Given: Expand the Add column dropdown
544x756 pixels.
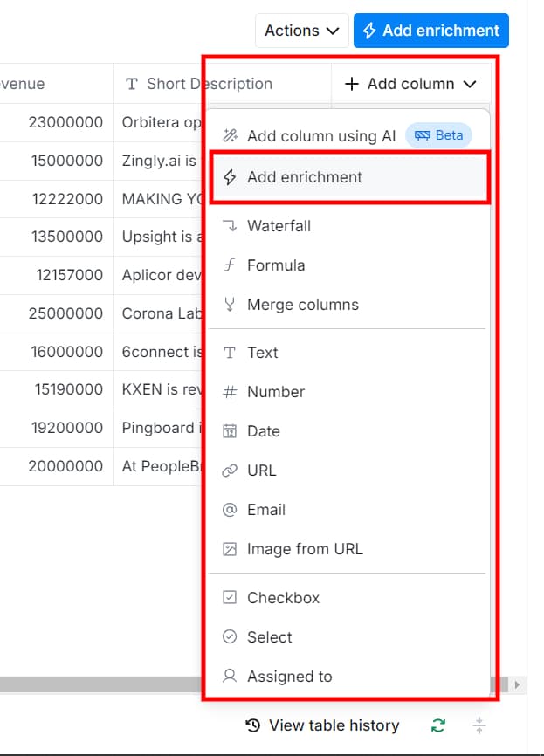Looking at the screenshot, I should 410,83.
